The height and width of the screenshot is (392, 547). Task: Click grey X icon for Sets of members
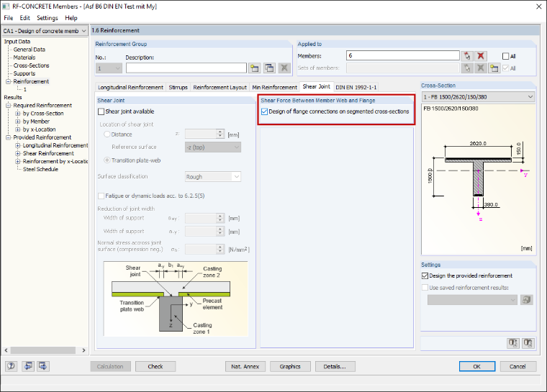pyautogui.click(x=481, y=68)
